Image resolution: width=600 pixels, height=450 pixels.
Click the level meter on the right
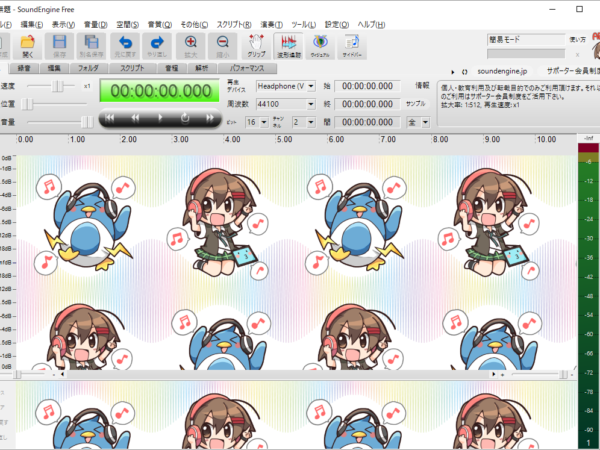click(588, 296)
